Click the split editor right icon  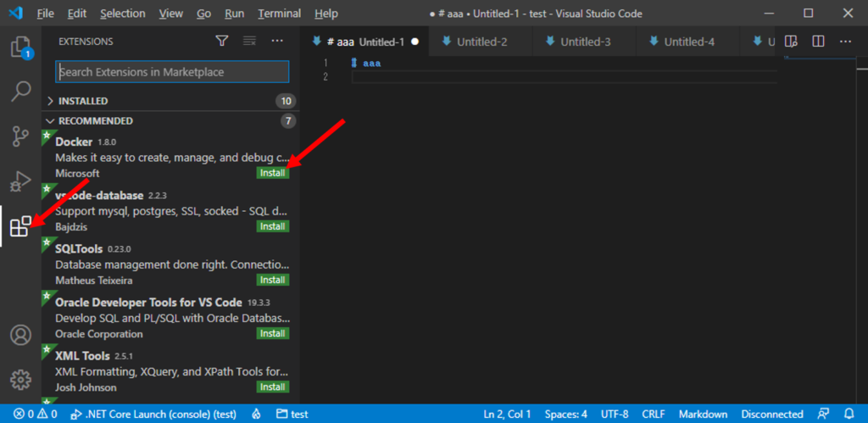pos(818,42)
